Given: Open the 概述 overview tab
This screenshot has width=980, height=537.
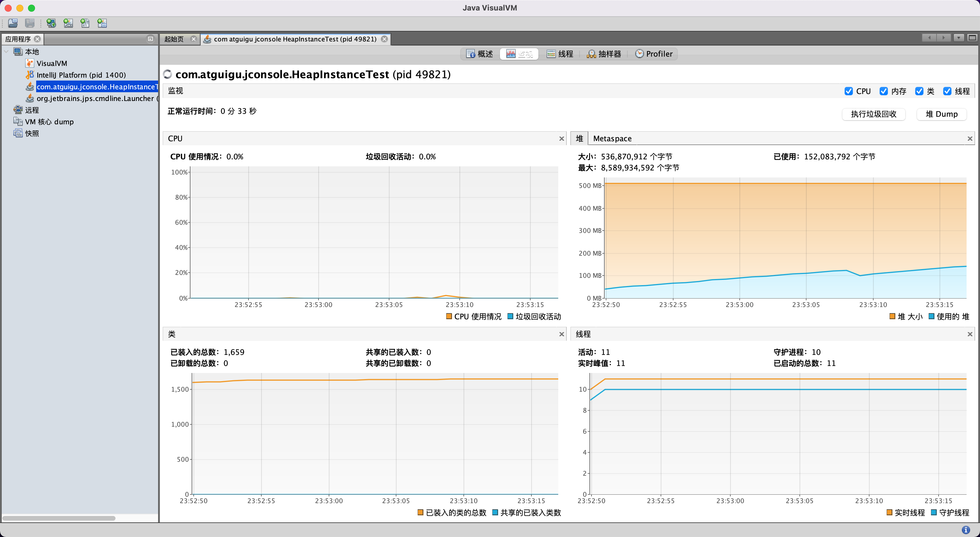Looking at the screenshot, I should tap(480, 54).
